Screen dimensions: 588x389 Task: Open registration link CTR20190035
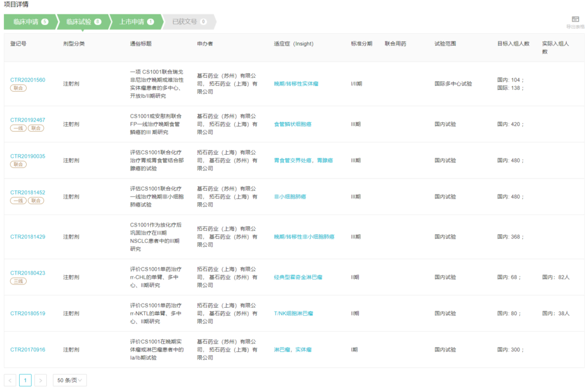click(x=28, y=156)
